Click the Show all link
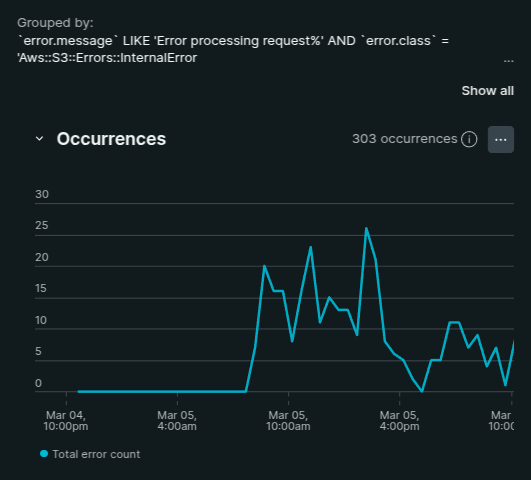 click(487, 91)
